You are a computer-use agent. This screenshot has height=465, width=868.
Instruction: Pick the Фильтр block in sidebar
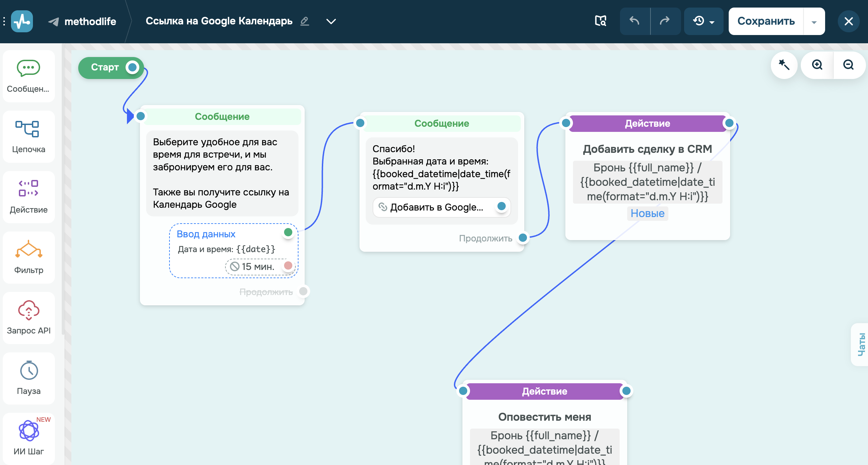28,257
